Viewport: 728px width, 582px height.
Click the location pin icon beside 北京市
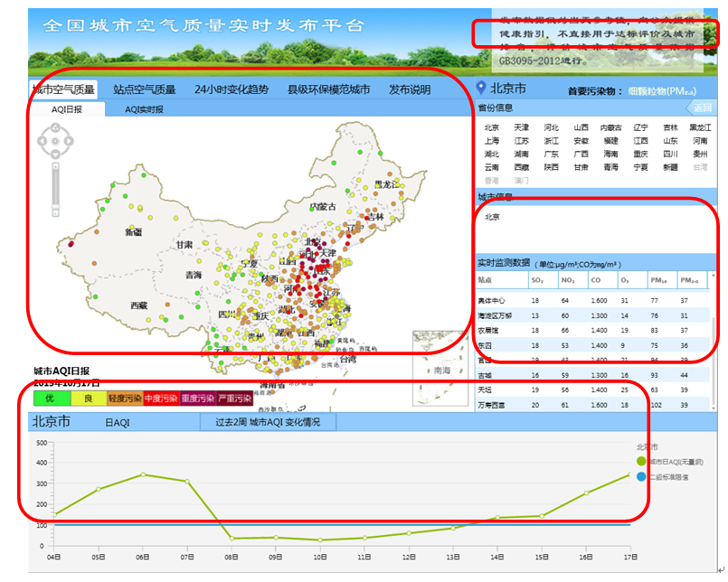481,89
